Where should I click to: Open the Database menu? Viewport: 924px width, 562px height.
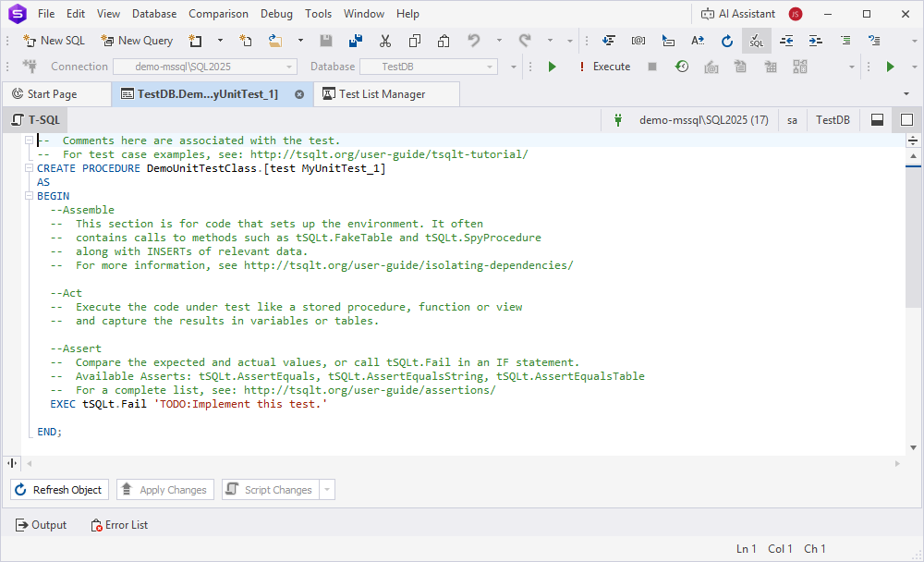coord(153,14)
